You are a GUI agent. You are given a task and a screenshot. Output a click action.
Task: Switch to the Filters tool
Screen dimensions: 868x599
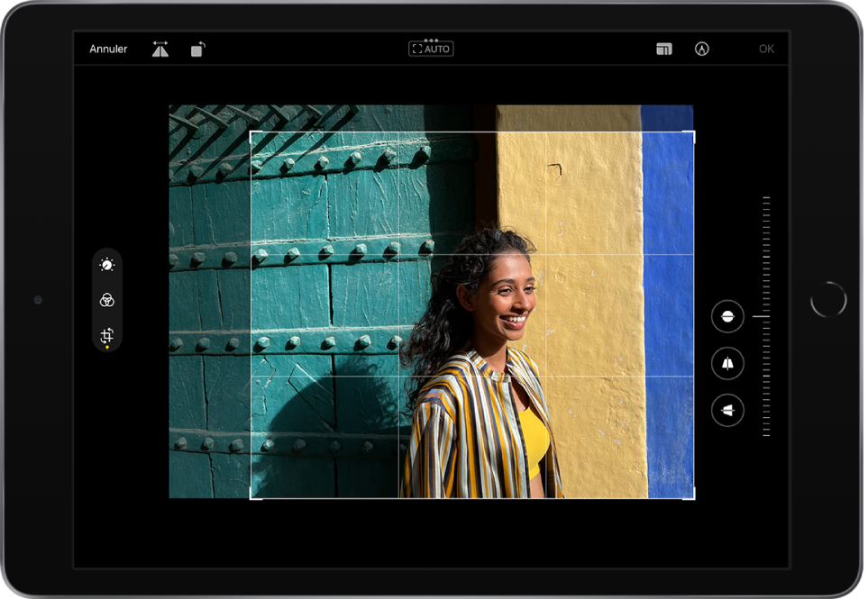pos(107,300)
